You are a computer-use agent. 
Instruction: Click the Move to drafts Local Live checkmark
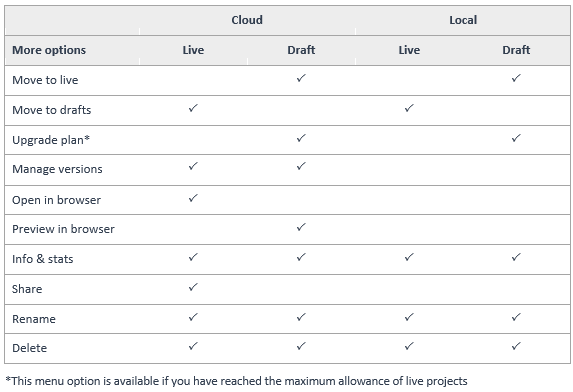coord(409,108)
